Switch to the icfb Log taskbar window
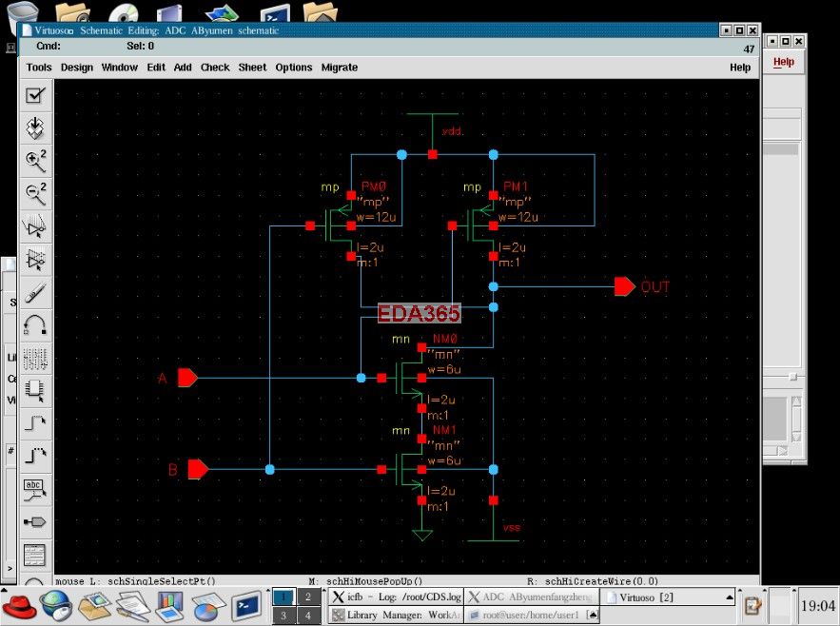The image size is (840, 626). click(x=397, y=597)
